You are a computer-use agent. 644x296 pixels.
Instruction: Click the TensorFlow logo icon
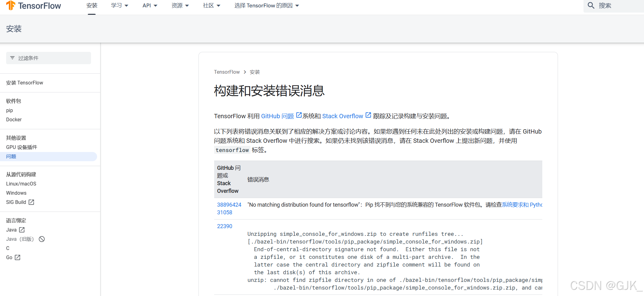11,5
